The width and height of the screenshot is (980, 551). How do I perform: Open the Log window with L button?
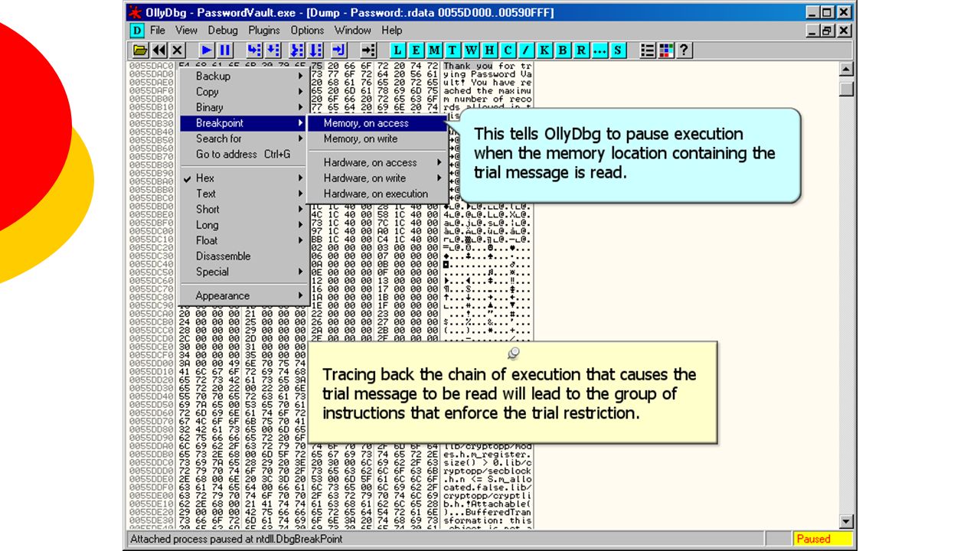point(398,51)
